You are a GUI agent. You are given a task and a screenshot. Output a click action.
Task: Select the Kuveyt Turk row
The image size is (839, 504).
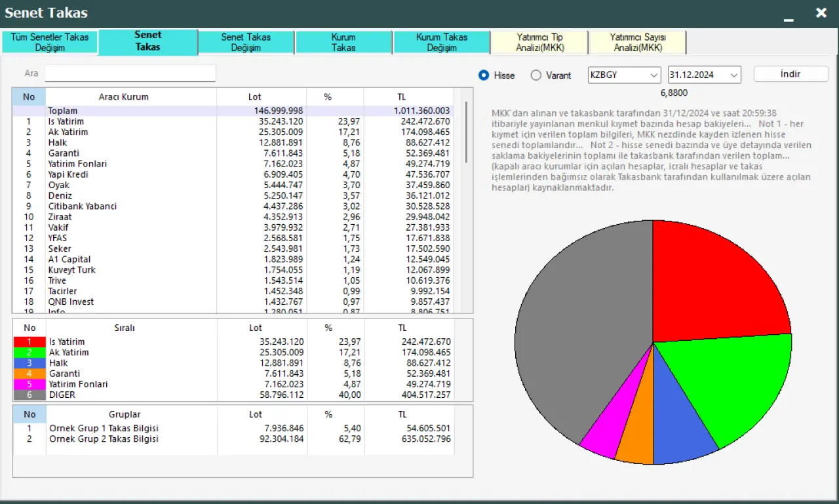coord(233,269)
